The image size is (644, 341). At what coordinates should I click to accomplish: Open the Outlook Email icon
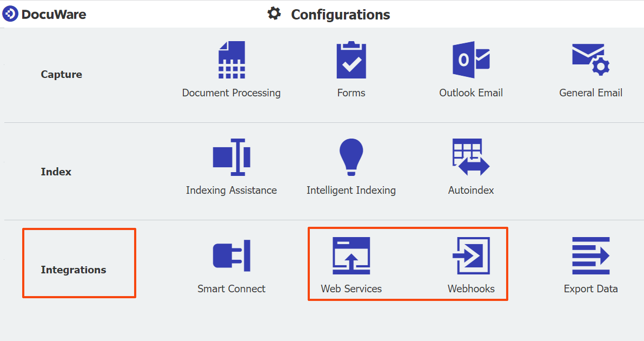point(471,60)
